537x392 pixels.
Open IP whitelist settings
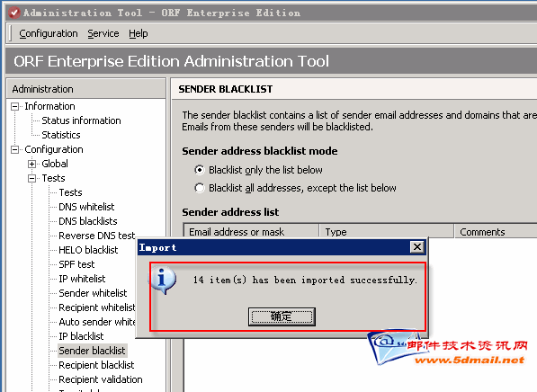point(82,279)
